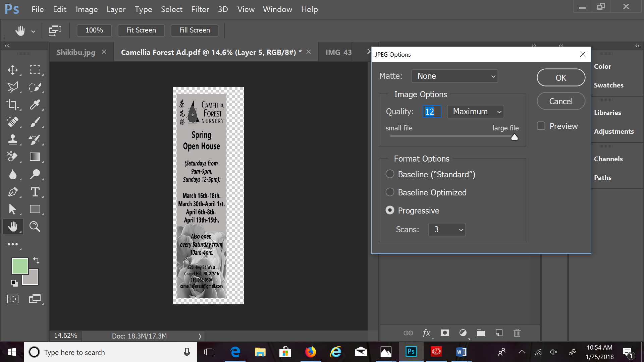Change screen mode from toolbox
This screenshot has width=644, height=362.
tap(35, 299)
